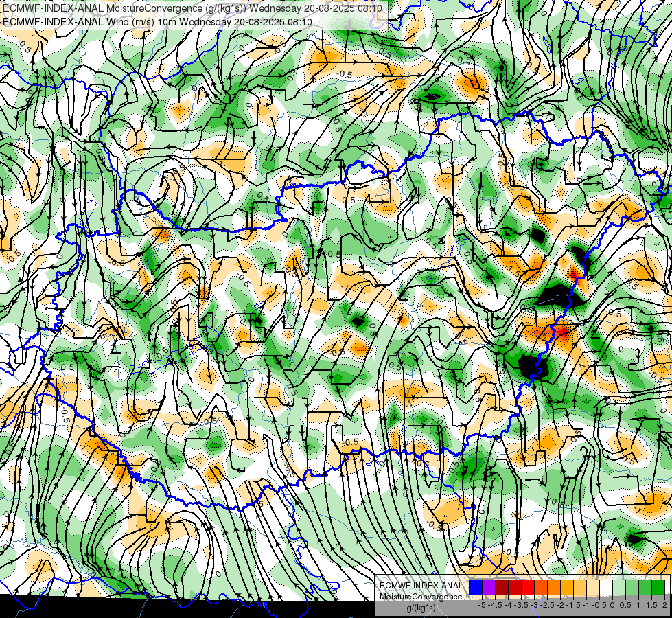Screen dimensions: 672x618
Task: Choose the amber swatch between -2 and -1.5
Action: [x=567, y=587]
